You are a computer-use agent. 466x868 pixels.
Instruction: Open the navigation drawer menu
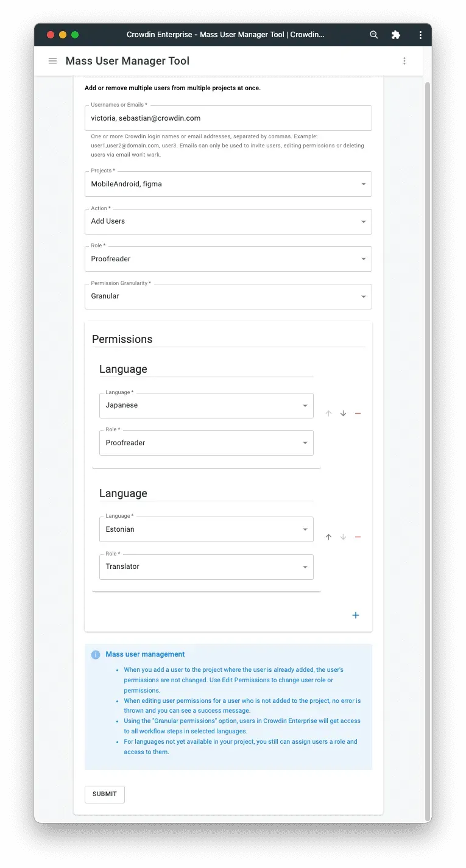coord(52,61)
